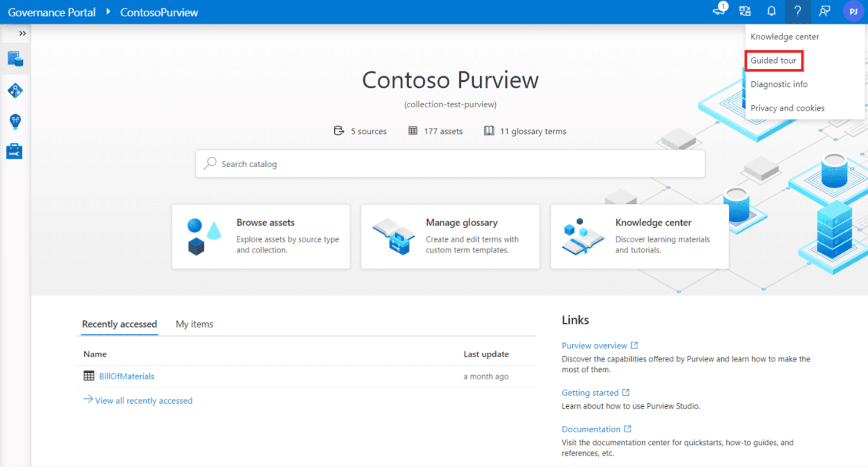
Task: Select the Guided tour menu entry
Action: click(x=774, y=60)
